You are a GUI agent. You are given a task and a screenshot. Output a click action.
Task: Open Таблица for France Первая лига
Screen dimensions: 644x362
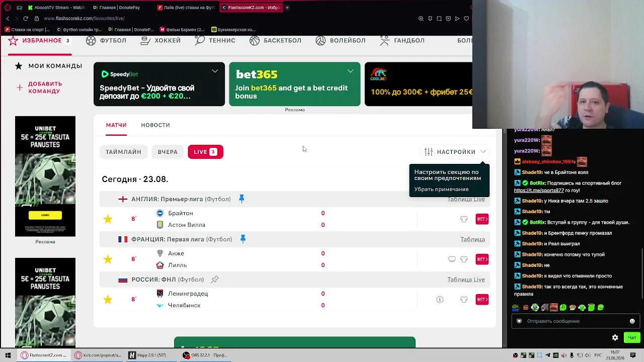[472, 239]
